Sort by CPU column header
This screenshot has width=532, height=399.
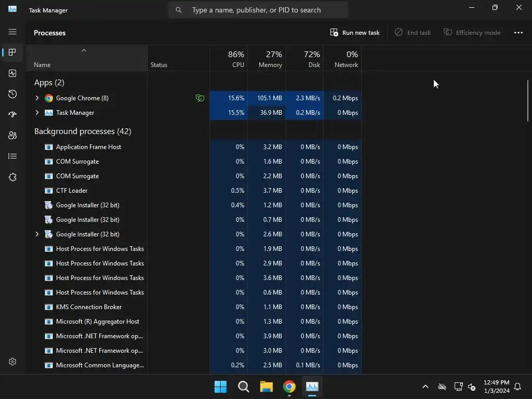229,59
